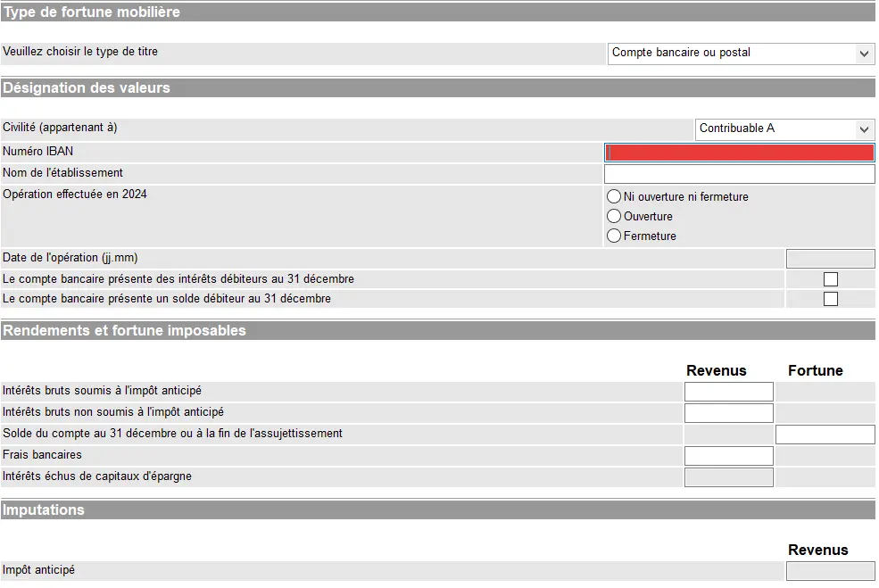Focus the Solde du compte Fortune field

pos(825,435)
